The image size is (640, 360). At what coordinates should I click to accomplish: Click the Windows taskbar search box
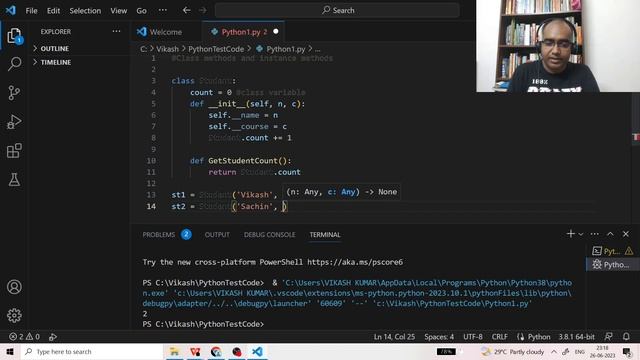[92, 351]
